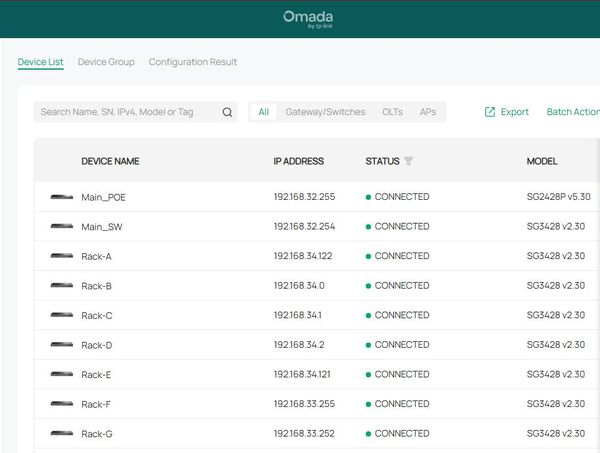Image resolution: width=600 pixels, height=453 pixels.
Task: Filter the list to OLTs
Action: click(x=392, y=112)
